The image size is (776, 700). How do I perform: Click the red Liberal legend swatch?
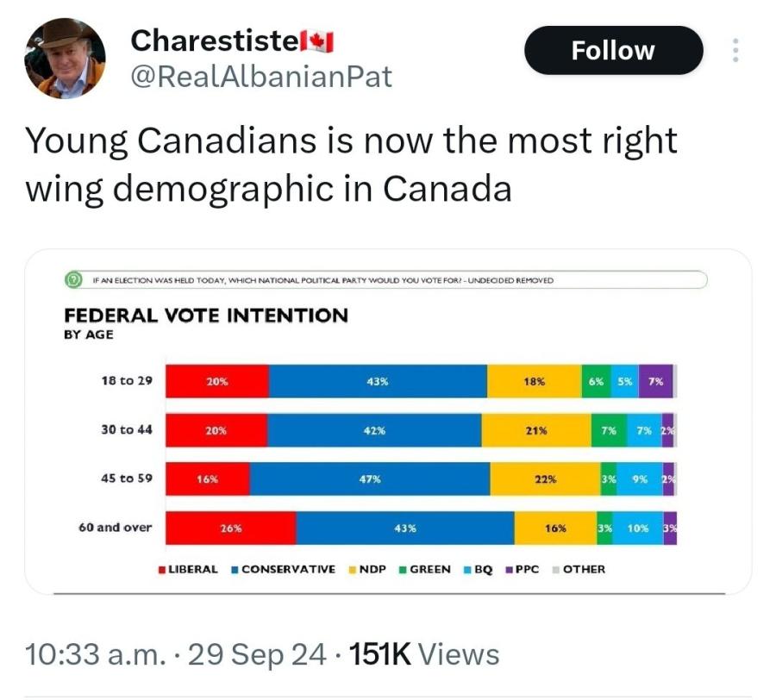pyautogui.click(x=161, y=570)
